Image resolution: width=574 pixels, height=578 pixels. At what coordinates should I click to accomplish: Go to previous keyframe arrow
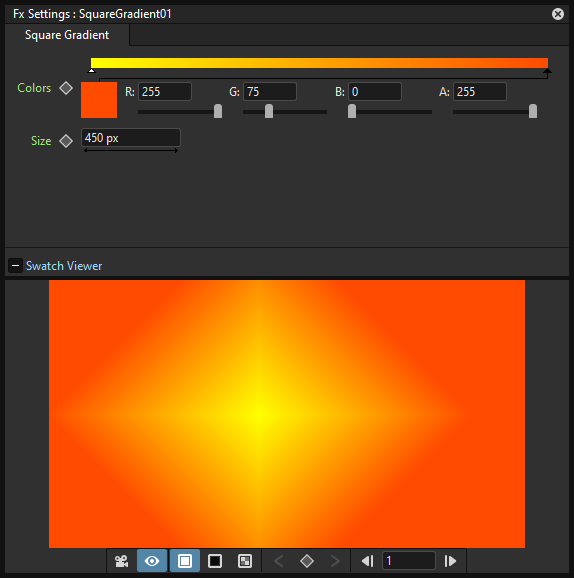point(279,561)
